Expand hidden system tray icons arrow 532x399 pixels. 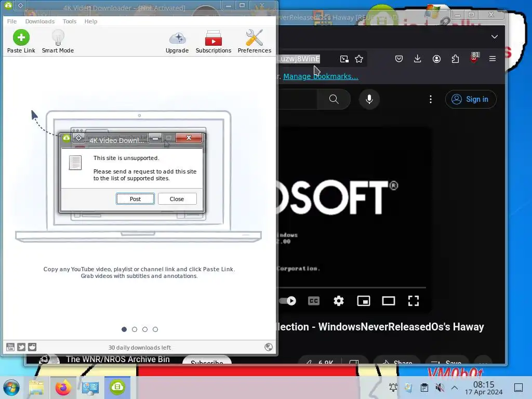coord(455,388)
